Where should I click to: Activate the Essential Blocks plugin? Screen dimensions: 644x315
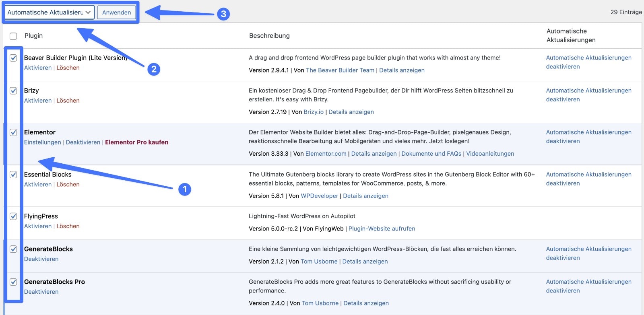(38, 184)
